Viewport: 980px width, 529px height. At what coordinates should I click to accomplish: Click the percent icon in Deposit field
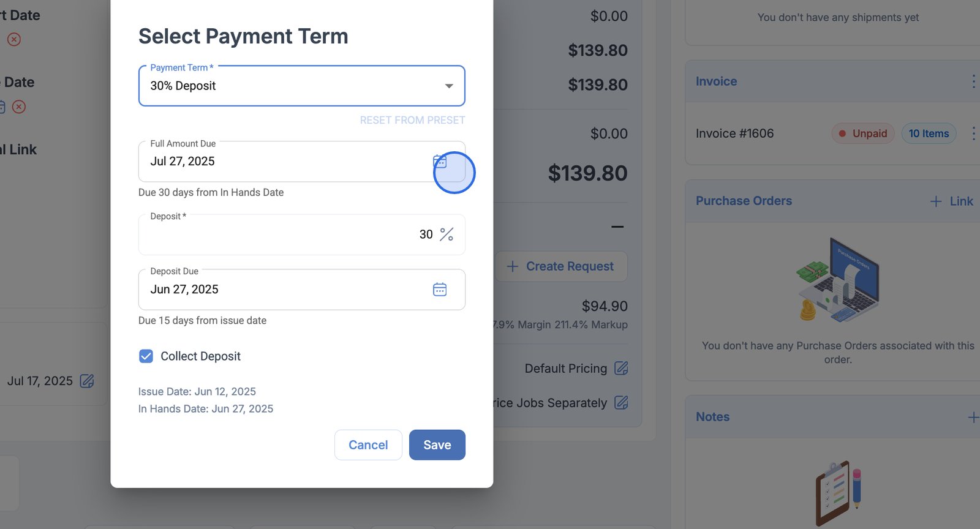pyautogui.click(x=447, y=234)
